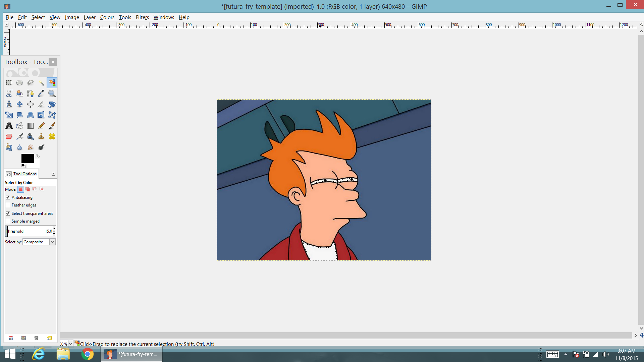Select the Heal tool
The height and width of the screenshot is (362, 644).
pos(52,136)
